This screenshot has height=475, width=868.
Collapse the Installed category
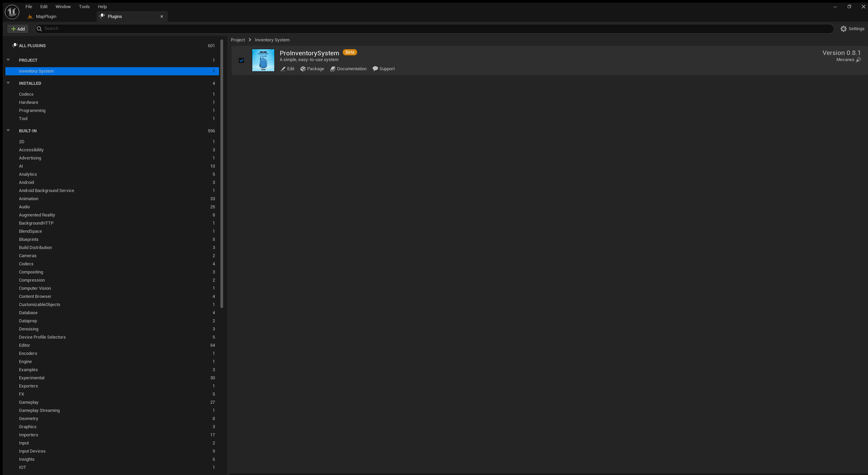click(x=8, y=83)
